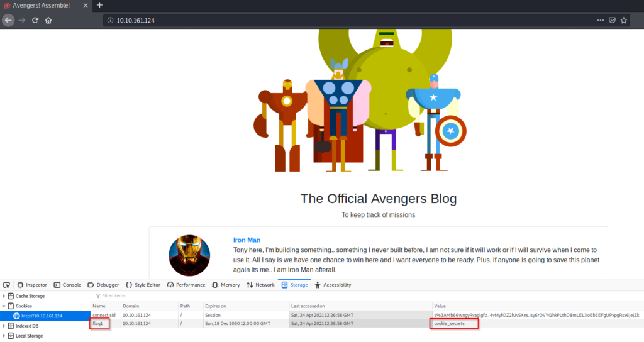Open a new browser tab
Image resolution: width=644 pixels, height=342 pixels.
[99, 5]
